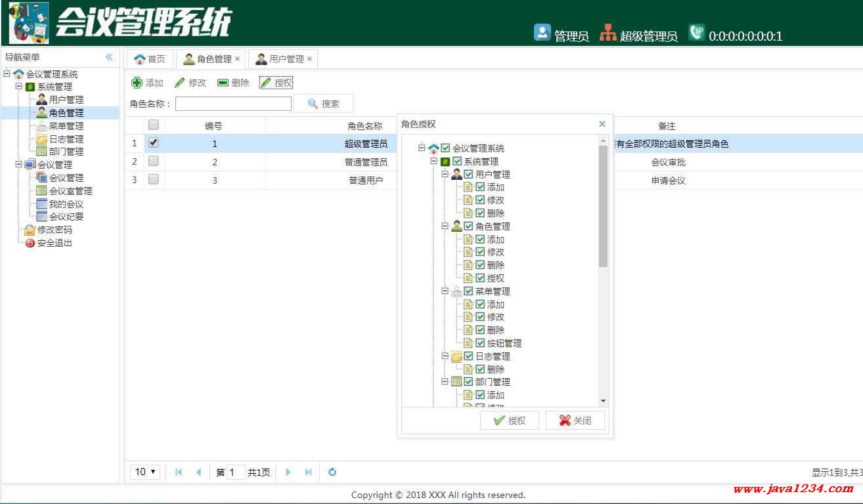Screen dimensions: 863x504
Task: Click the refresh icon in pagination bar
Action: pyautogui.click(x=332, y=472)
